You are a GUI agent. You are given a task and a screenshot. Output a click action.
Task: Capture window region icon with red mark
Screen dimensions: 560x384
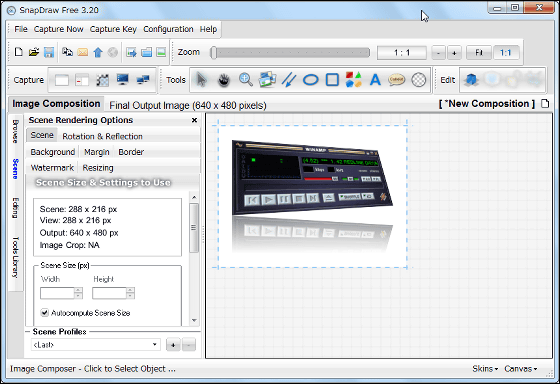point(82,80)
